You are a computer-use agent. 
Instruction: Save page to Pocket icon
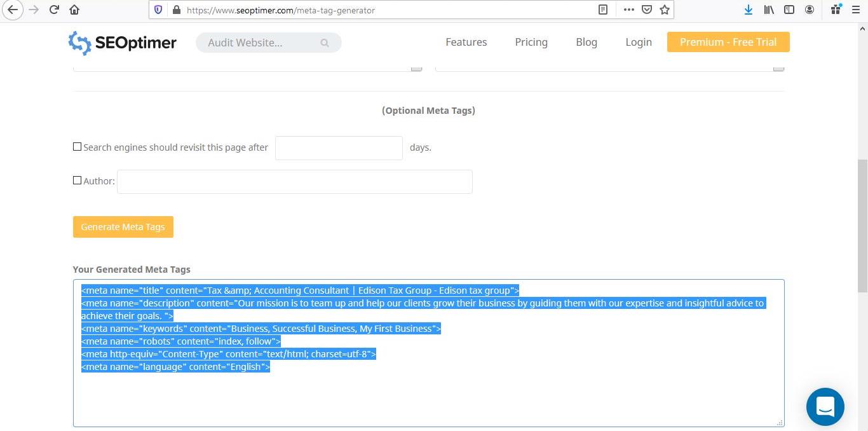[646, 10]
